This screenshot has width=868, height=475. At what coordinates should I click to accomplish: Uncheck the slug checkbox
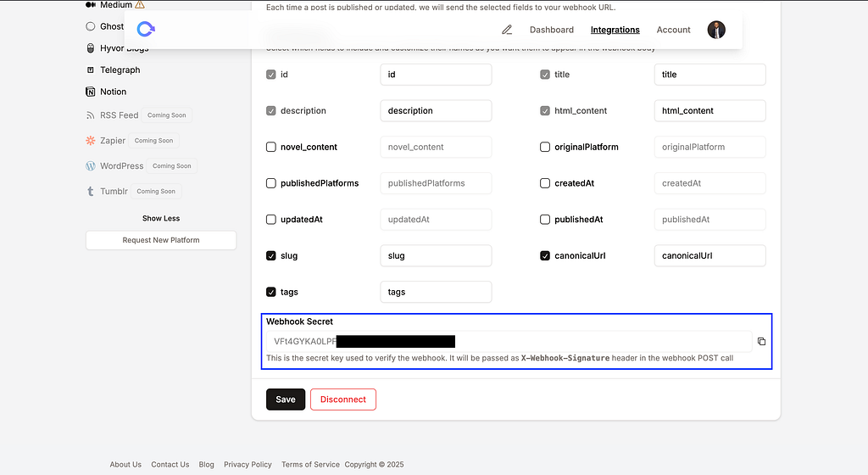point(270,256)
